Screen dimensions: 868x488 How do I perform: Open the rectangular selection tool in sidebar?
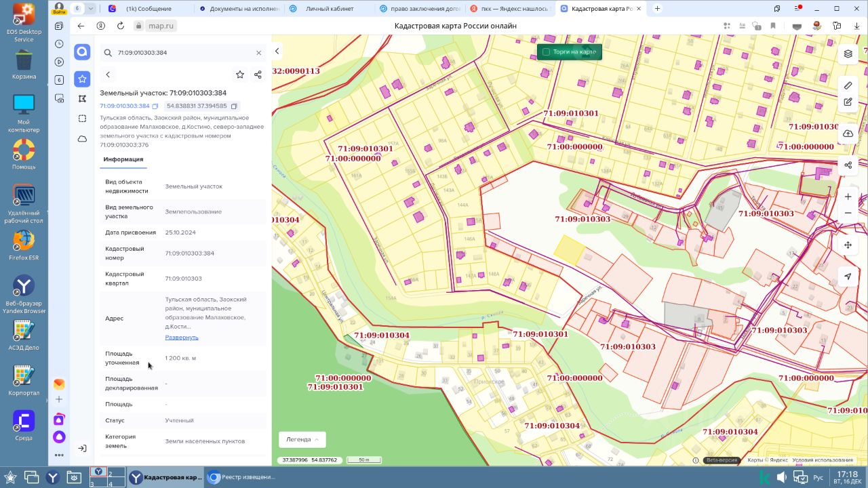click(82, 119)
